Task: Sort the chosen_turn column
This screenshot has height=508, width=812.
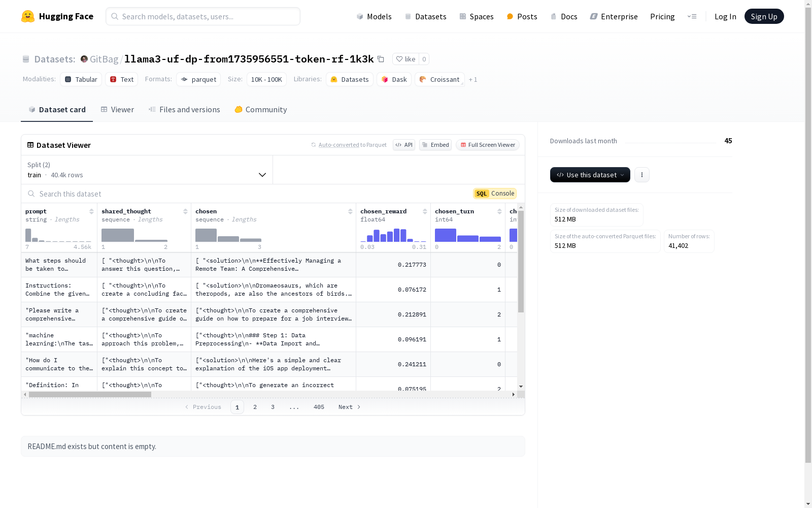Action: click(x=499, y=211)
